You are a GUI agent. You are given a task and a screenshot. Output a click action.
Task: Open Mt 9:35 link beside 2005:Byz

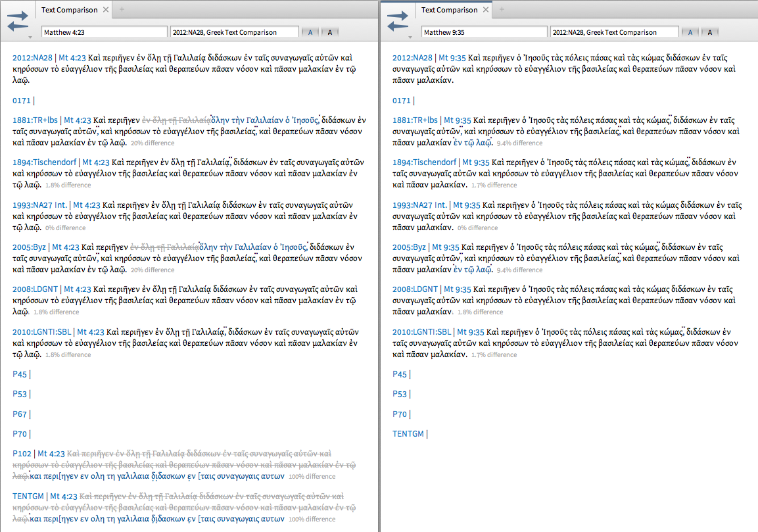tap(446, 247)
